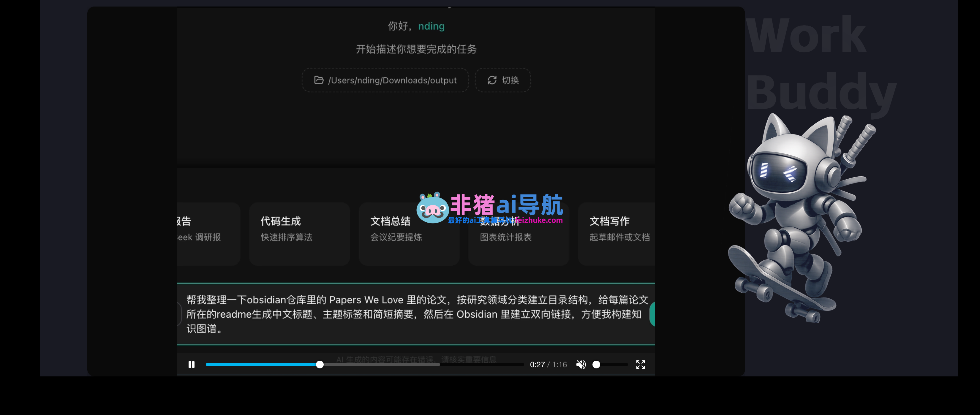The width and height of the screenshot is (980, 415).
Task: Click the nding username greeting
Action: click(x=431, y=26)
